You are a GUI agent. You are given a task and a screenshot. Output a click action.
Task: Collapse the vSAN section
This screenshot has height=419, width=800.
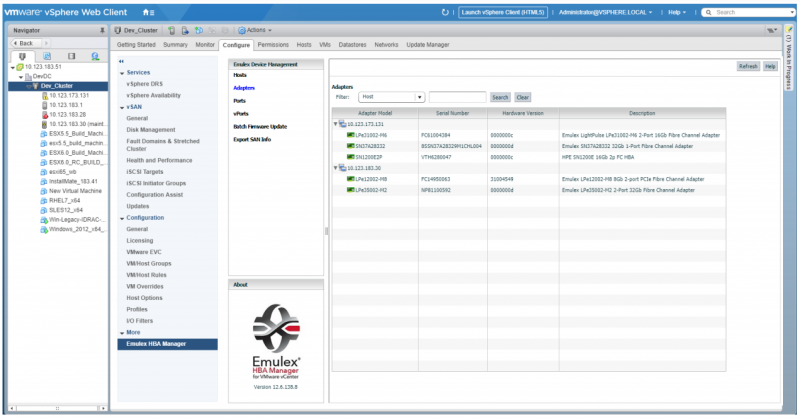tap(122, 108)
